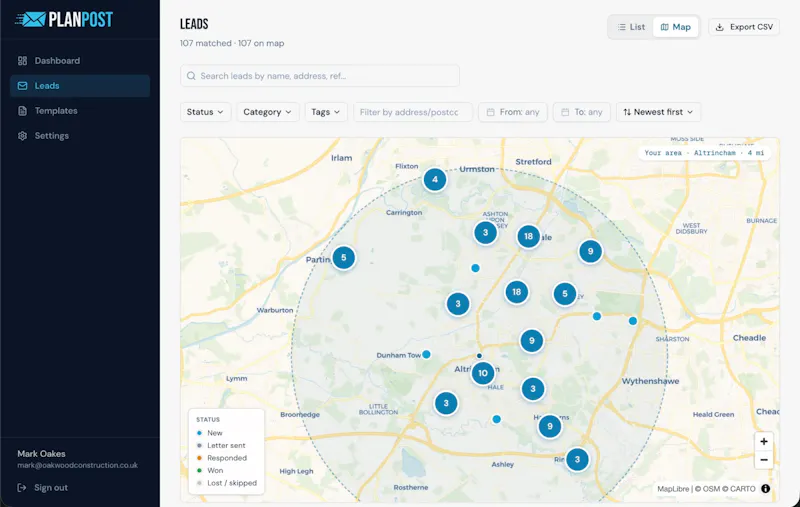This screenshot has height=507, width=800.
Task: Switch to List view
Action: coord(631,27)
